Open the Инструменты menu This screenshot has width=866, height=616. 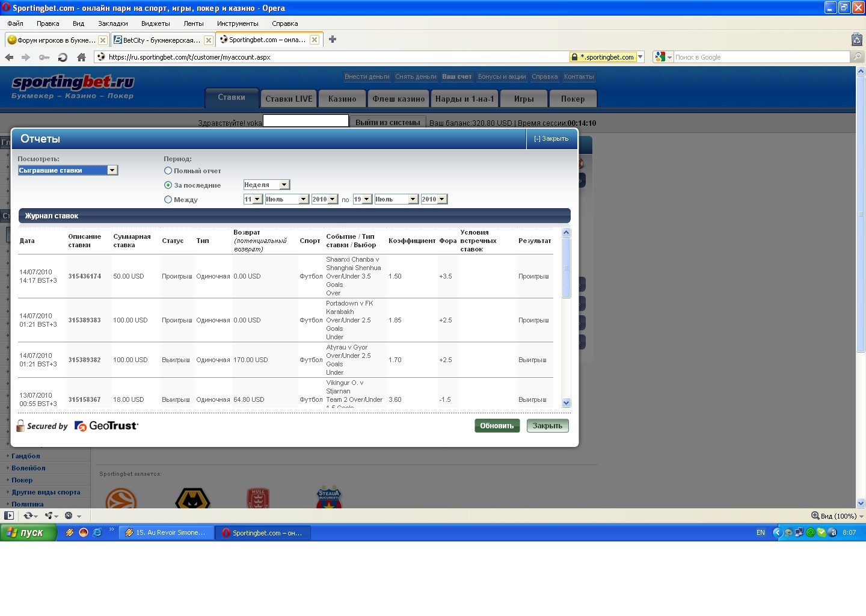click(x=238, y=23)
